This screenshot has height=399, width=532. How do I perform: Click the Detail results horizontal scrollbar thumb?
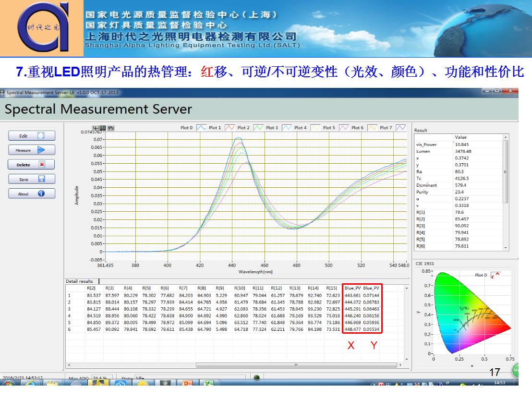point(296,365)
